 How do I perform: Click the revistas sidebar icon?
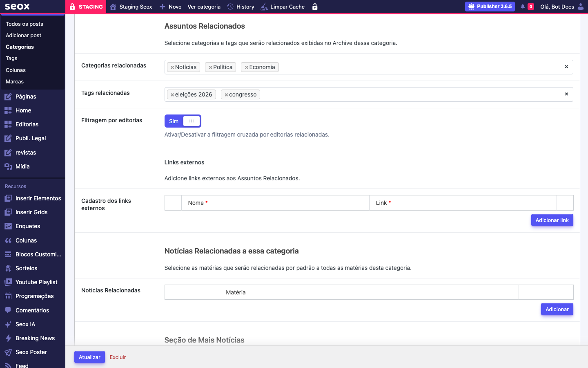click(8, 153)
